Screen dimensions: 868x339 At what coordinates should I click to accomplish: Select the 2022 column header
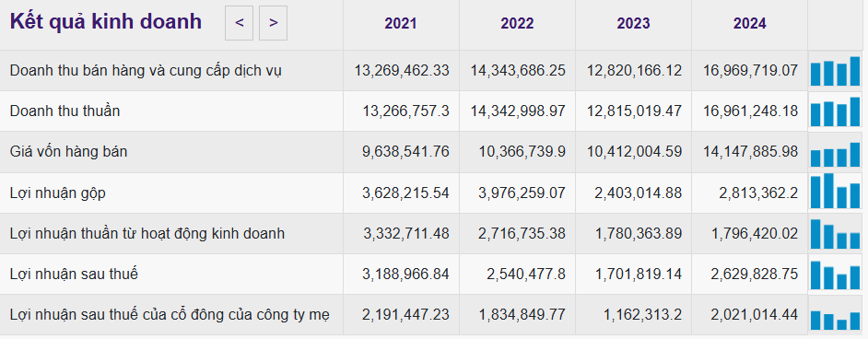coord(517,23)
